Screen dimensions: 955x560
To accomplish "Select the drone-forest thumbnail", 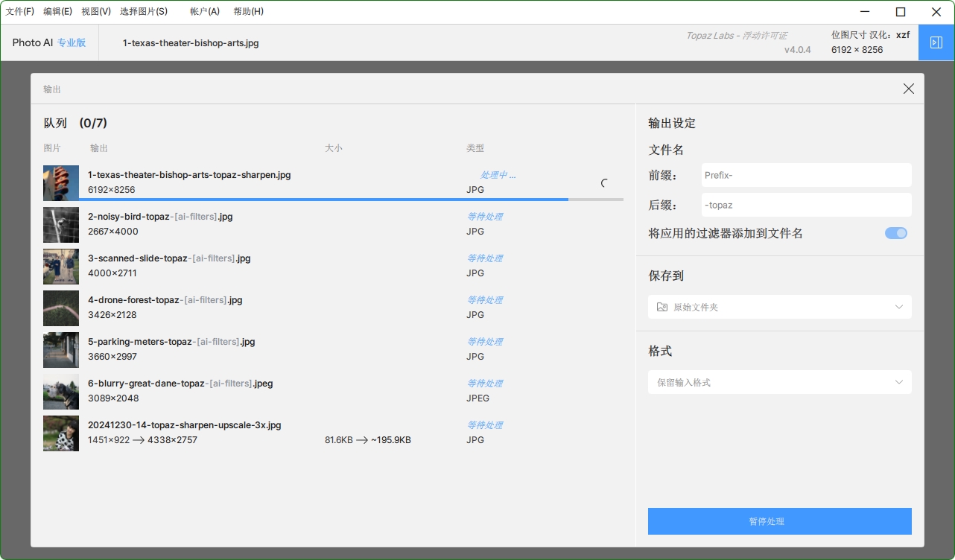I will coord(61,308).
